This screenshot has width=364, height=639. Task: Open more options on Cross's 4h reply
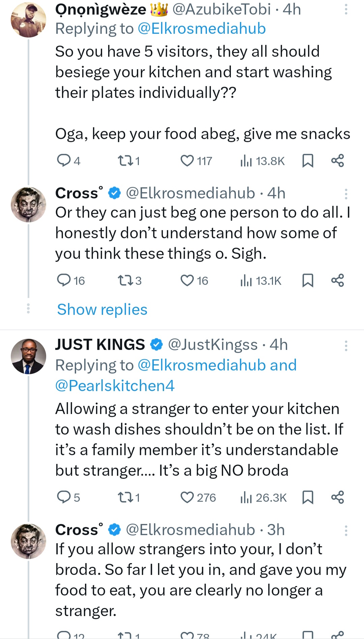tap(346, 194)
